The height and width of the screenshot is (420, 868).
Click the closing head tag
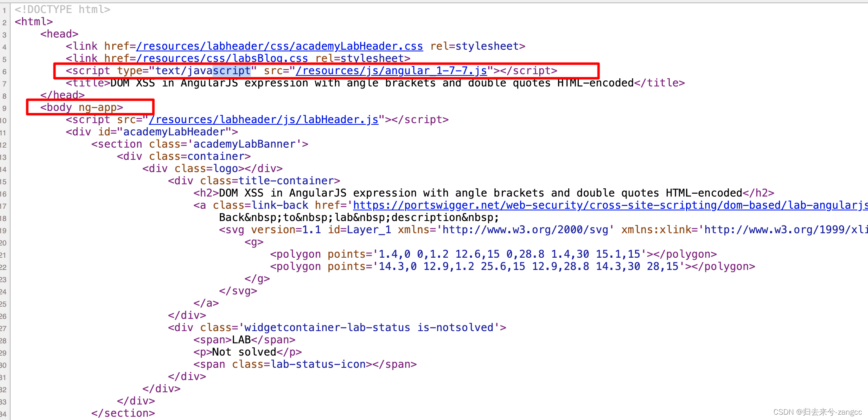[62, 95]
